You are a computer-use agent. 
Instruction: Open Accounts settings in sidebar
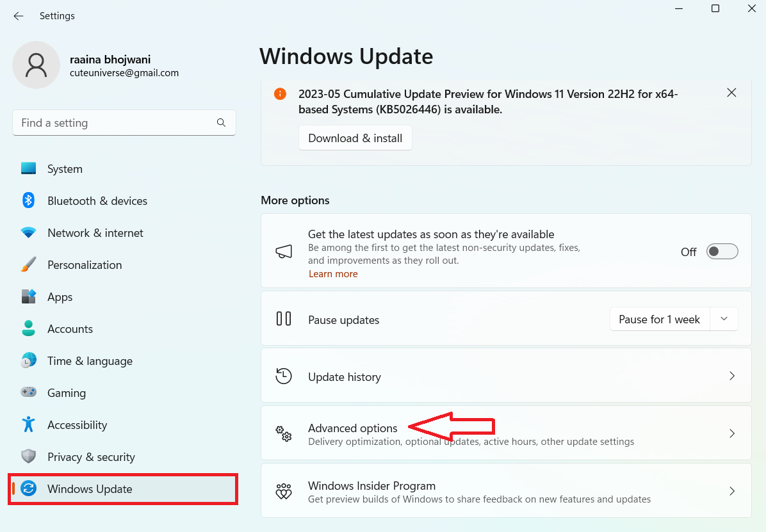pyautogui.click(x=70, y=329)
